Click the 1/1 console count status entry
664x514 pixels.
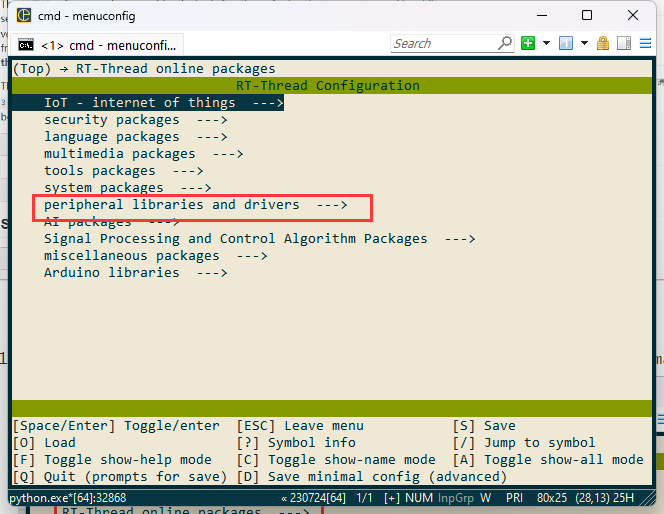(365, 498)
